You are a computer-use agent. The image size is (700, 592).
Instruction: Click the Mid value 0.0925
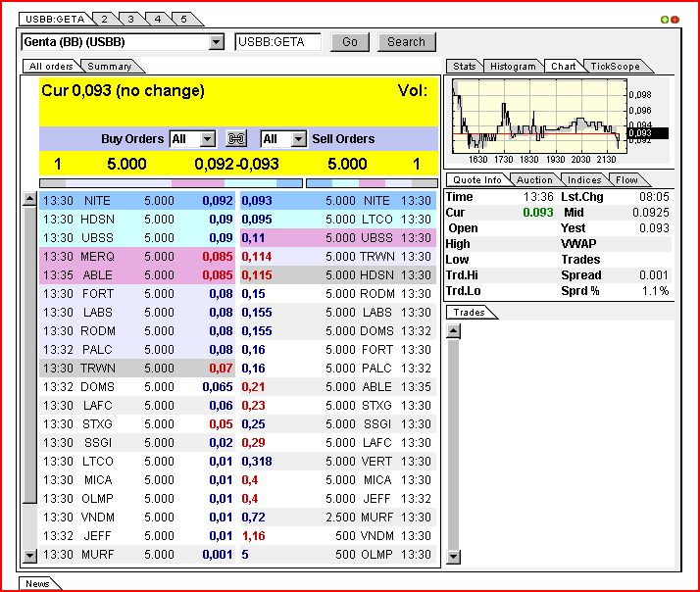[x=651, y=213]
